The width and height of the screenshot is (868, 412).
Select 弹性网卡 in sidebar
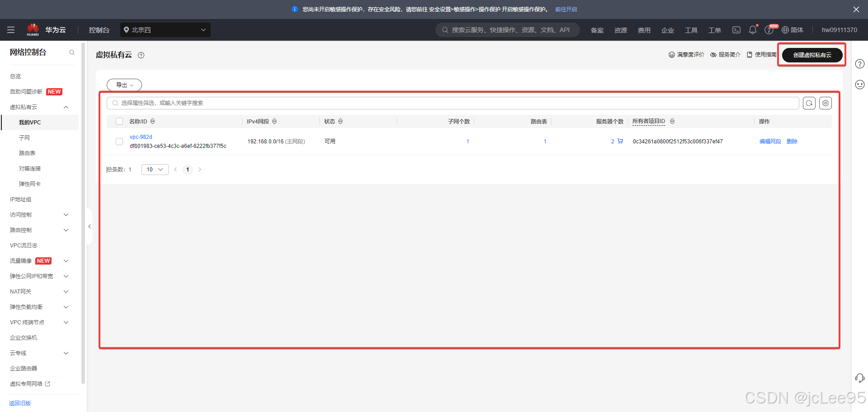pyautogui.click(x=30, y=184)
